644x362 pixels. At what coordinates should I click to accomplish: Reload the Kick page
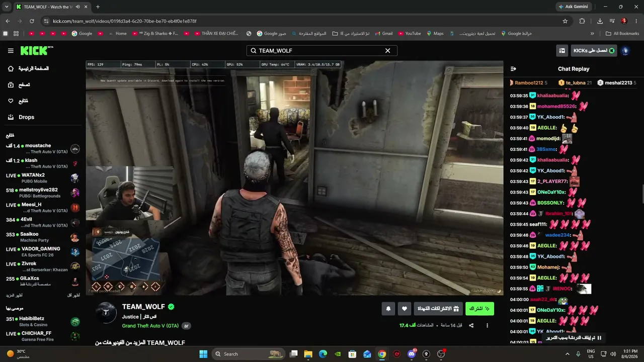pyautogui.click(x=32, y=21)
